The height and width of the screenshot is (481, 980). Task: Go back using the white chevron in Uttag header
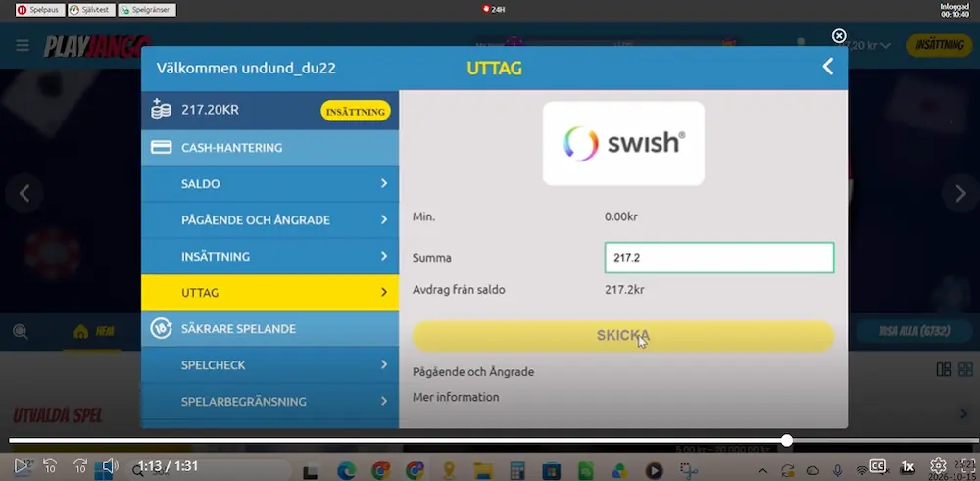(827, 67)
